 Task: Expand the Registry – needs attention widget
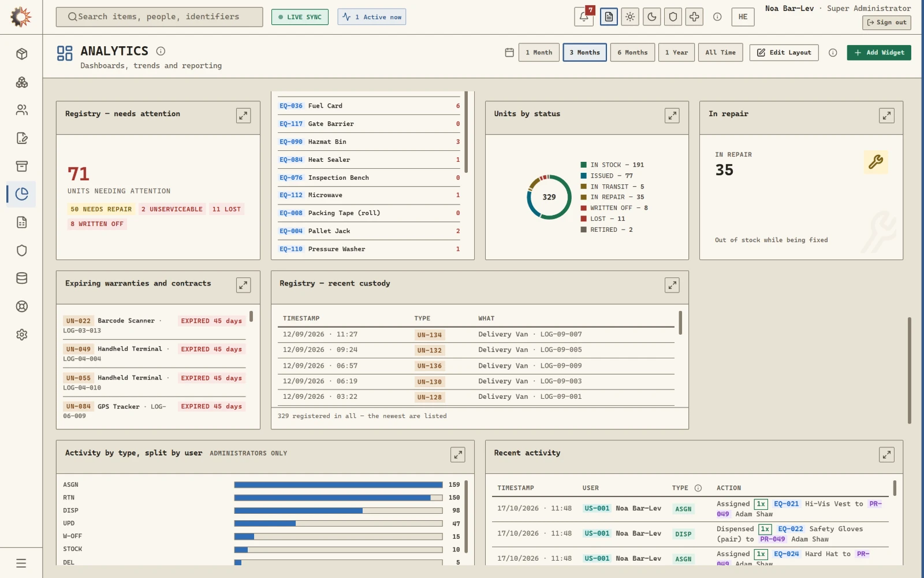click(244, 116)
